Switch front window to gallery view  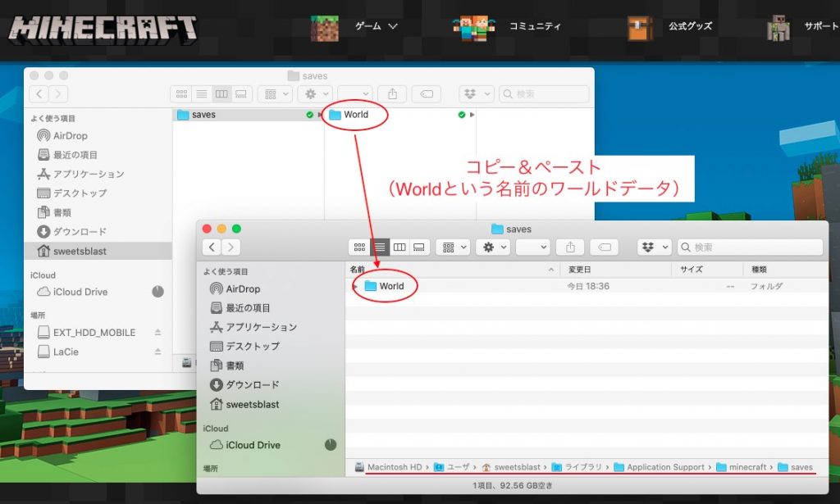tap(419, 247)
